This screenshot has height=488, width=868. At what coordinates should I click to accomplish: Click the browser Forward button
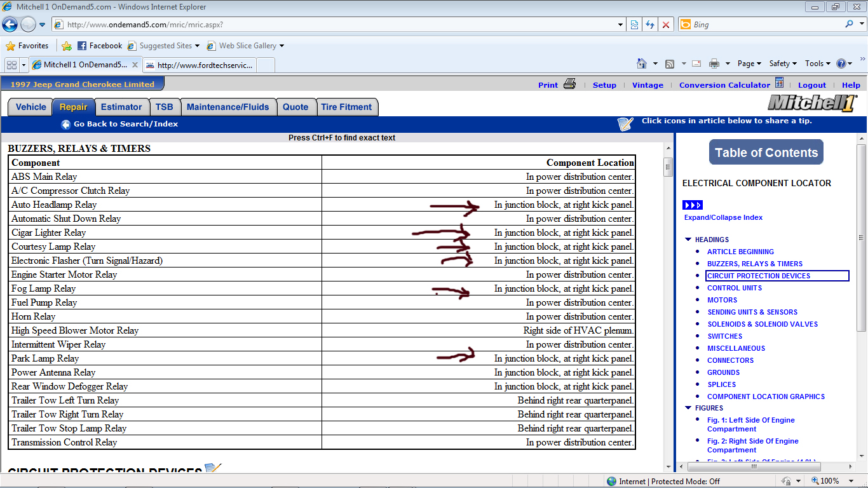[x=28, y=25]
